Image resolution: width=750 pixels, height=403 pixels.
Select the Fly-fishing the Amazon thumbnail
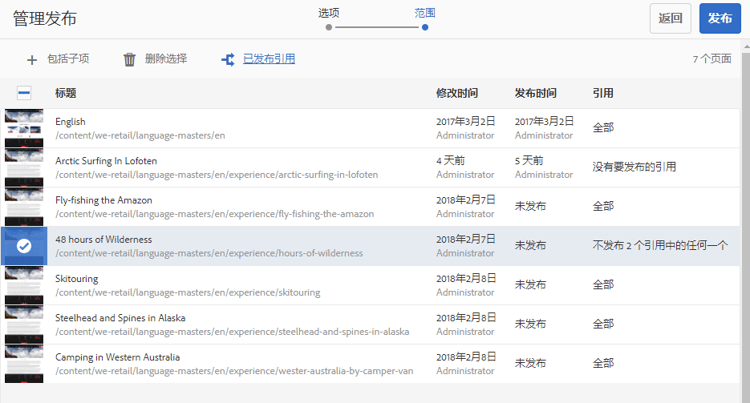coord(24,207)
